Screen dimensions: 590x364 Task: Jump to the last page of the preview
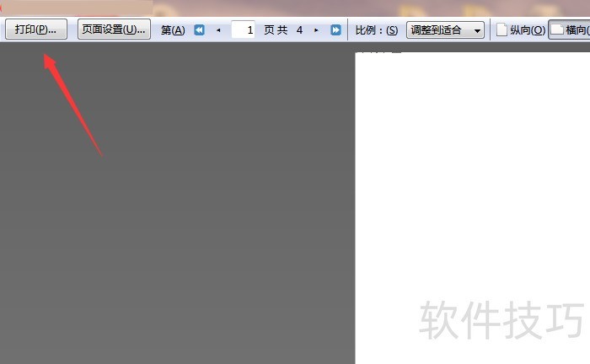point(335,30)
